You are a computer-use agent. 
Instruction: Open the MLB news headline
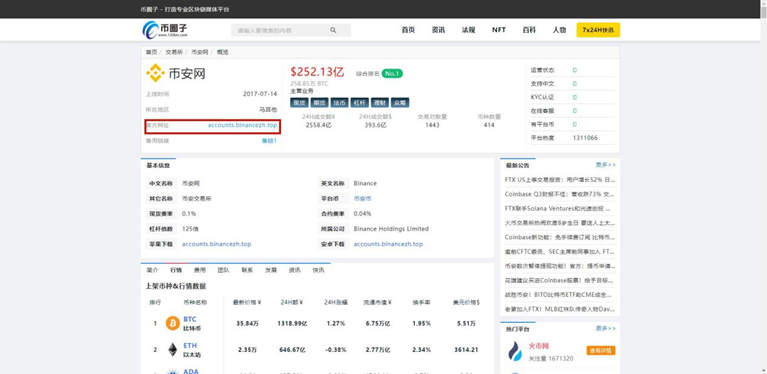[560, 309]
